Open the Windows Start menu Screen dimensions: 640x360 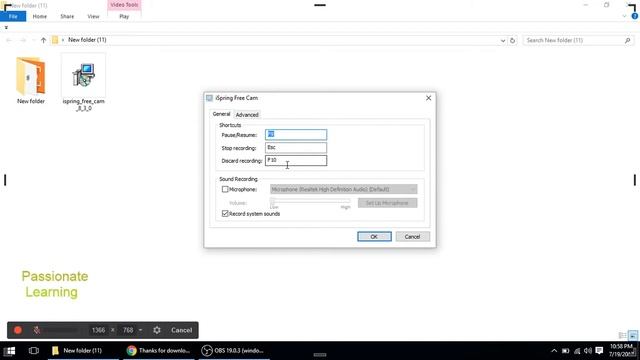tap(10, 351)
